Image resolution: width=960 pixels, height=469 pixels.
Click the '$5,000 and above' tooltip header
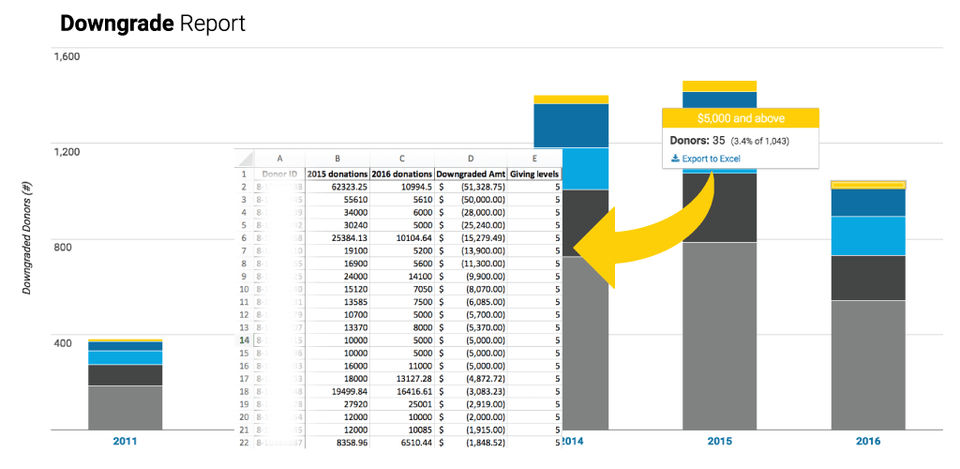pos(741,118)
